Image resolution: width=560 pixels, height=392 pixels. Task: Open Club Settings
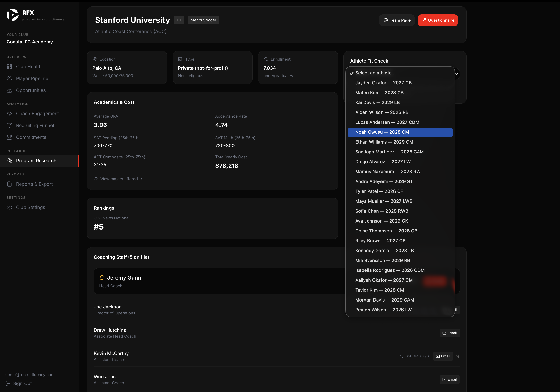tap(39, 207)
